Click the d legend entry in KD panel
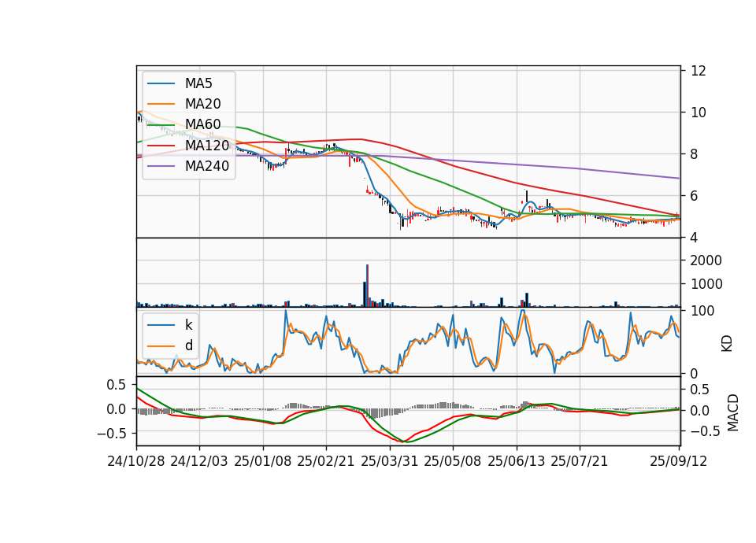 click(x=188, y=345)
